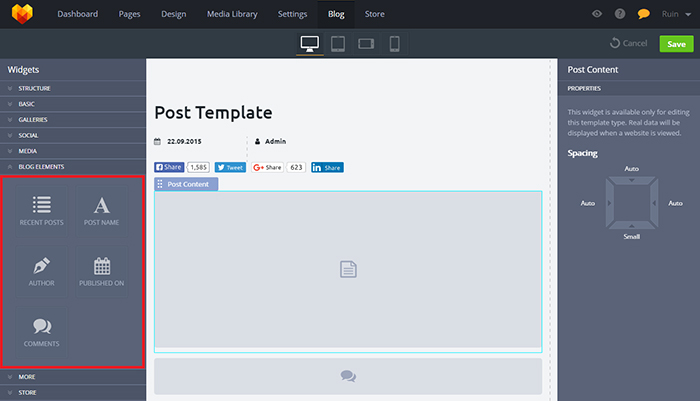Cancel the current changes
This screenshot has height=401, width=700.
(629, 44)
